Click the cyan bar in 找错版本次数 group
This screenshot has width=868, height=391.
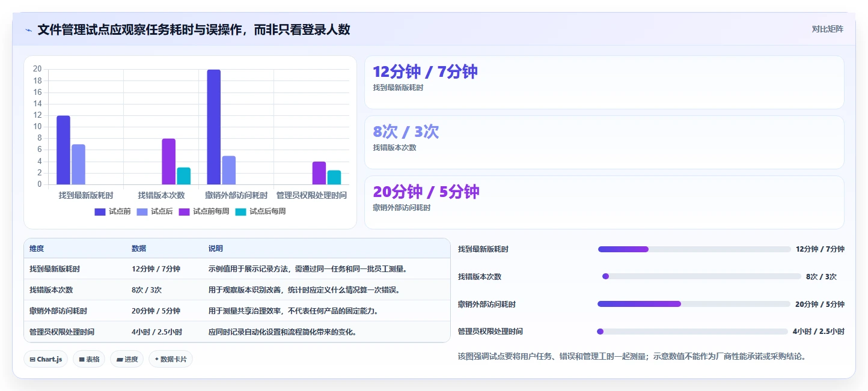(x=184, y=176)
